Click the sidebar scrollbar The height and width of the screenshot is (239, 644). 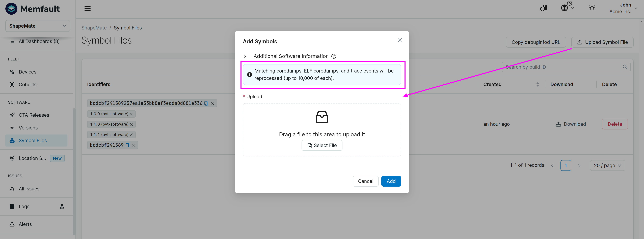pyautogui.click(x=74, y=172)
